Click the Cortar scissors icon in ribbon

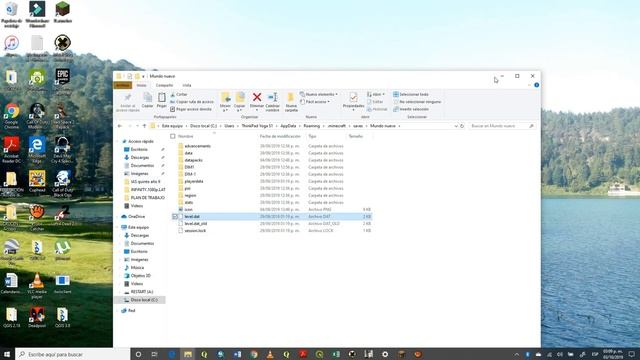[173, 94]
